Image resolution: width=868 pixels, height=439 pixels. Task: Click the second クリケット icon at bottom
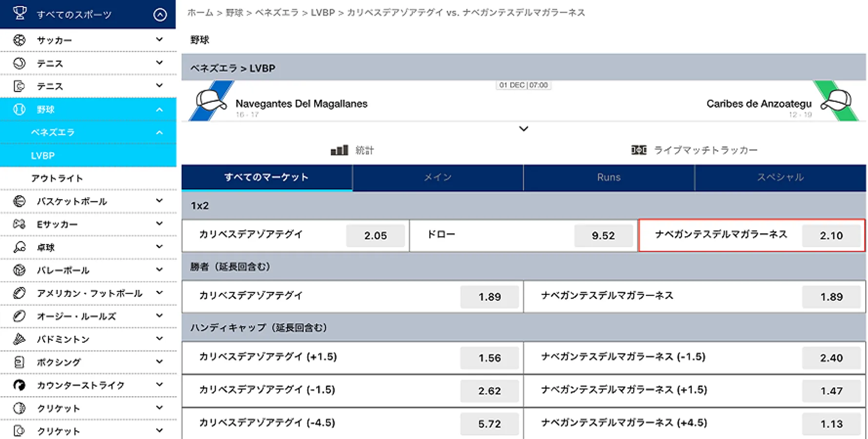point(20,431)
